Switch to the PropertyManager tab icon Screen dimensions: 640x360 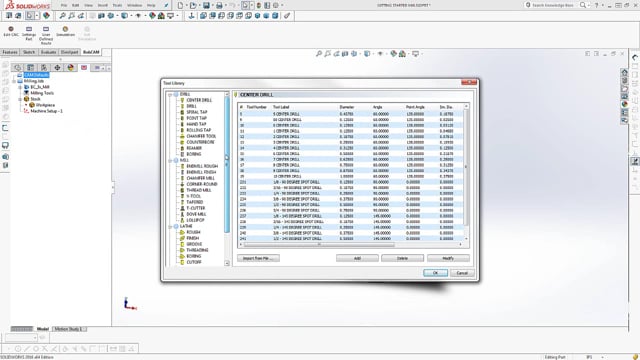tap(30, 67)
